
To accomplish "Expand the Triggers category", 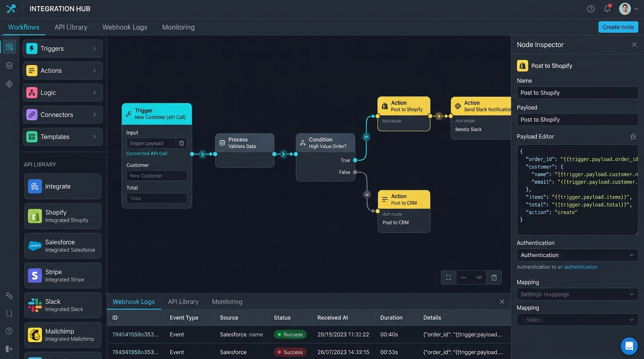I will click(63, 49).
